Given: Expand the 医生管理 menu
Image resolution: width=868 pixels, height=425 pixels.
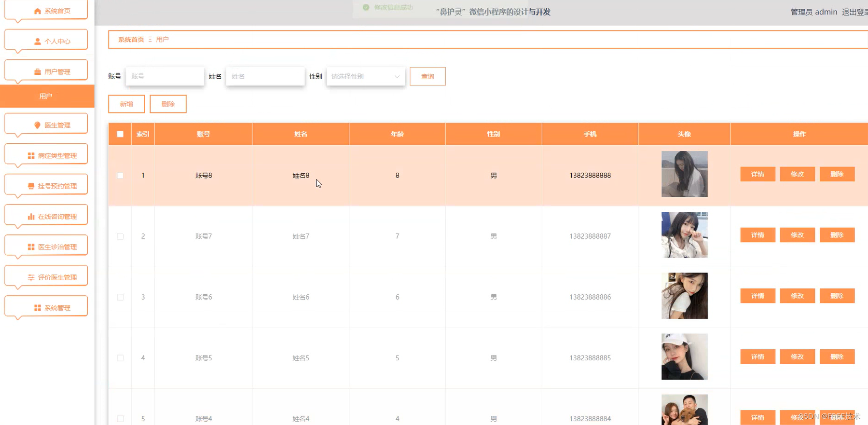Looking at the screenshot, I should 46,124.
